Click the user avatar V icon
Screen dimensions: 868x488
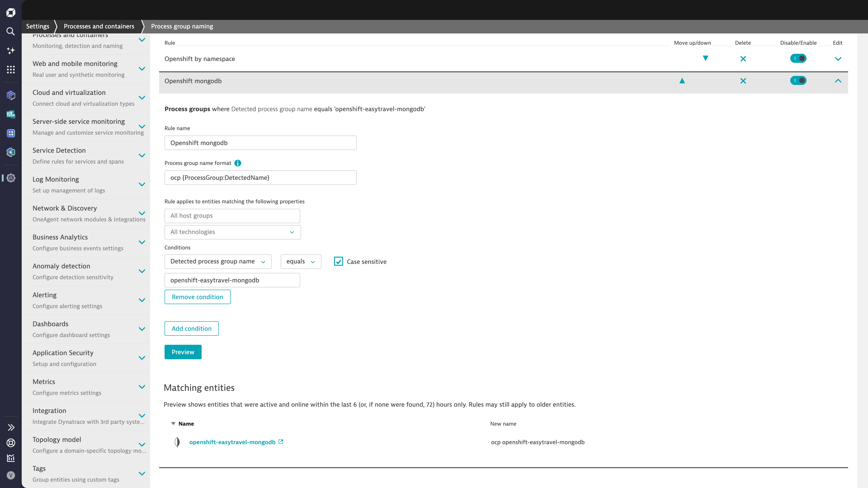coord(11,475)
